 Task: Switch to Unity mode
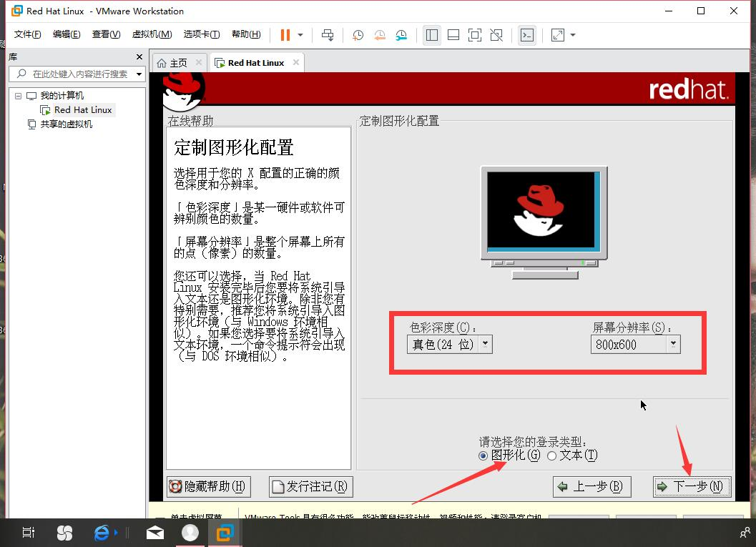click(496, 35)
